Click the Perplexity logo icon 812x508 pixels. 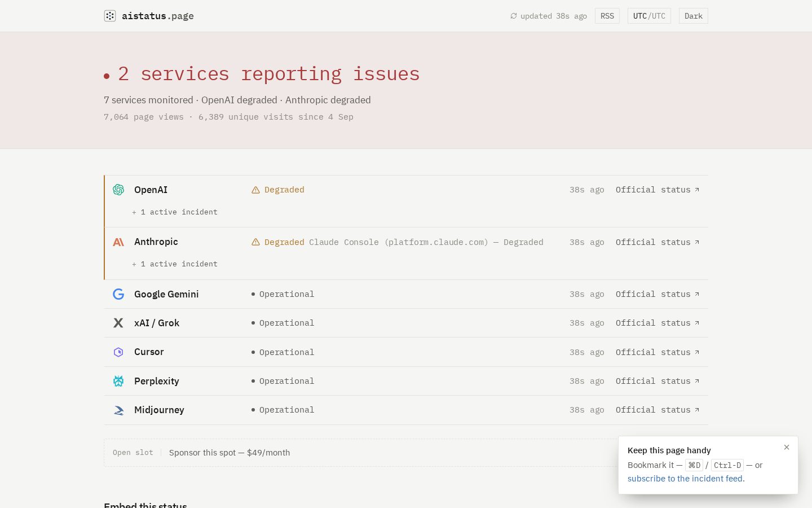coord(118,381)
